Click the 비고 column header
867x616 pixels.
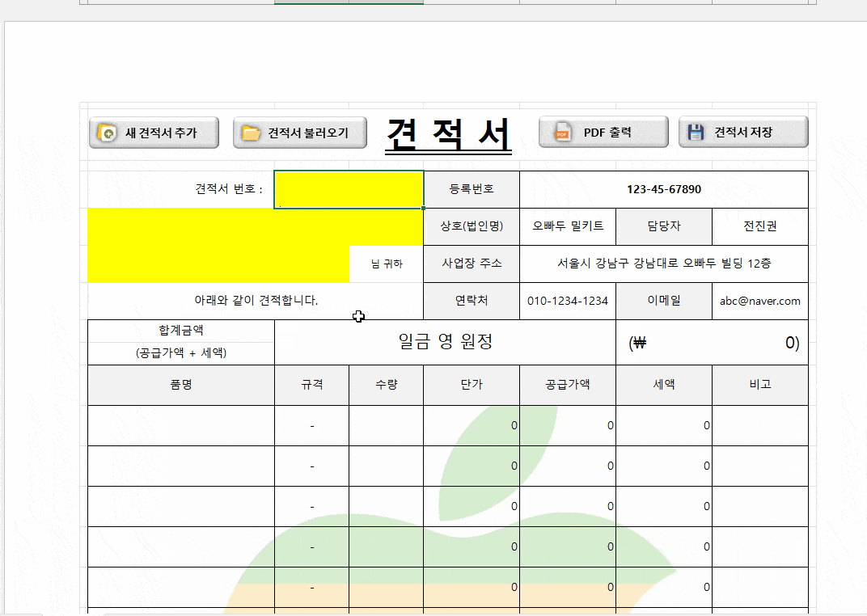pos(760,385)
